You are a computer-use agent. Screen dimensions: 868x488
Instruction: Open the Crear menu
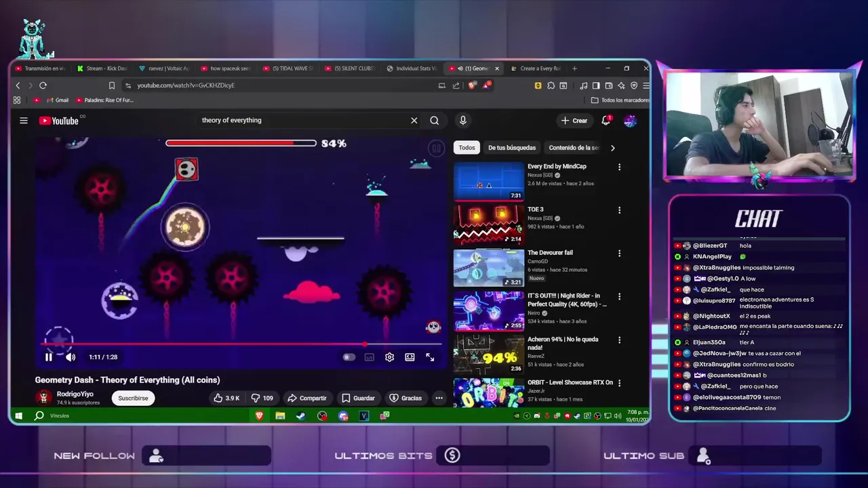click(x=574, y=121)
